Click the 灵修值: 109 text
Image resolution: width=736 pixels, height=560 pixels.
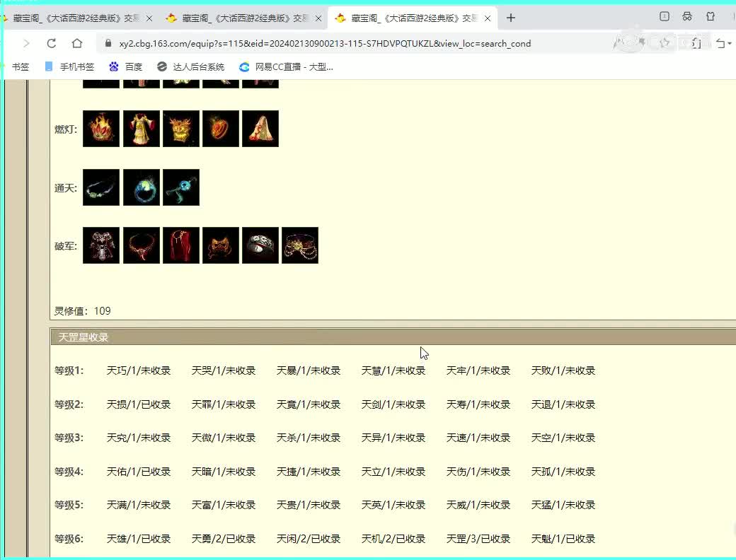[x=83, y=311]
